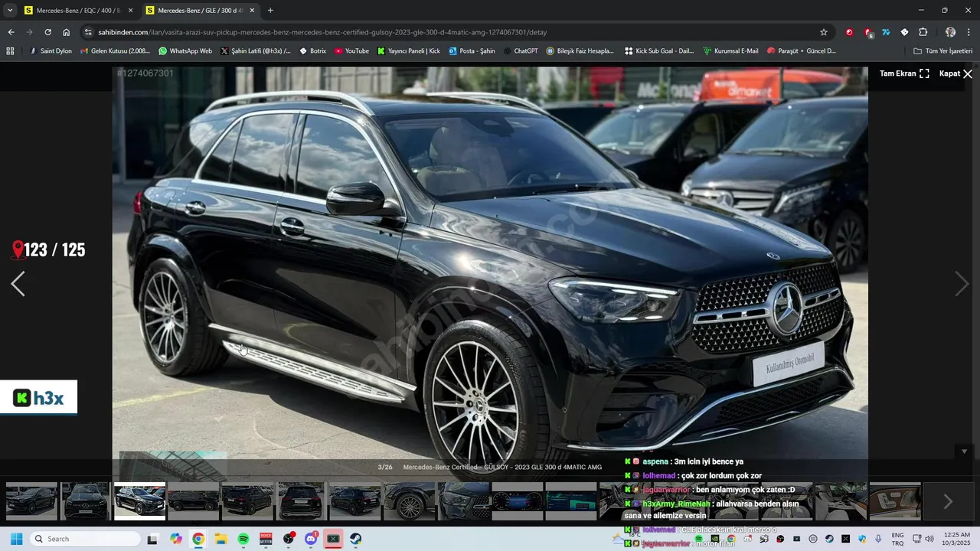Open a new browser tab
Screen dimensions: 980x551
tap(270, 11)
